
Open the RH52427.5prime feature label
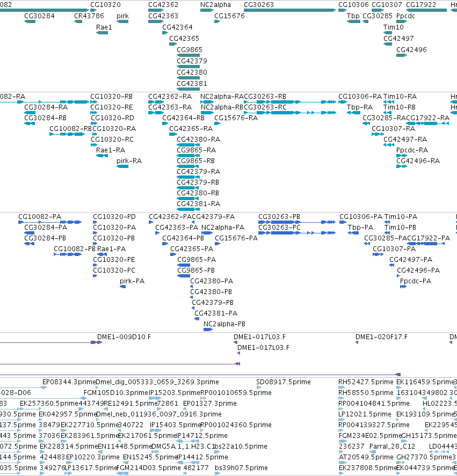366,382
